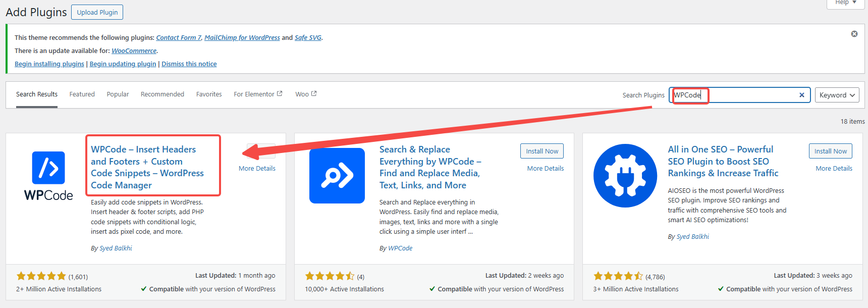
Task: Switch to the Featured tab
Action: coord(82,94)
